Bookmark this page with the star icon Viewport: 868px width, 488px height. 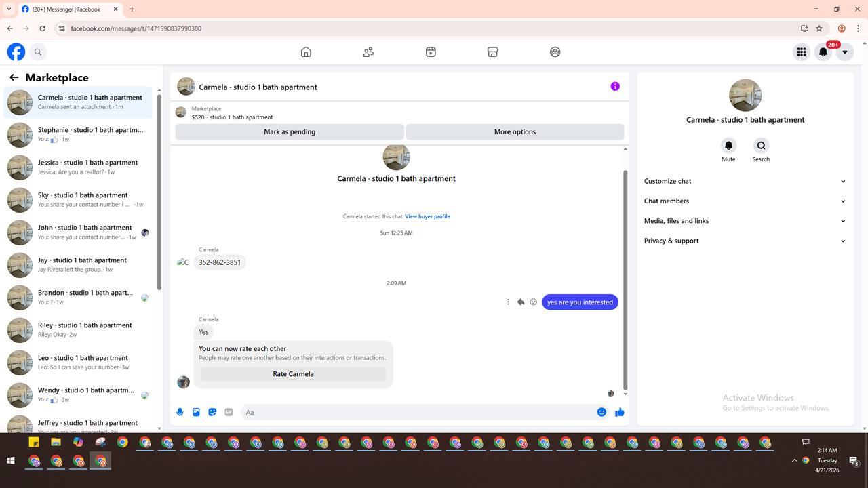[819, 28]
